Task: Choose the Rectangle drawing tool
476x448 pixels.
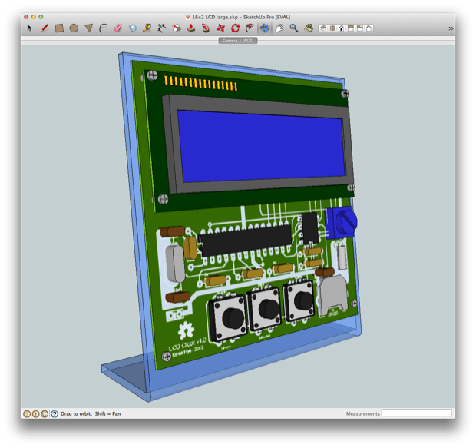Action: click(x=59, y=28)
